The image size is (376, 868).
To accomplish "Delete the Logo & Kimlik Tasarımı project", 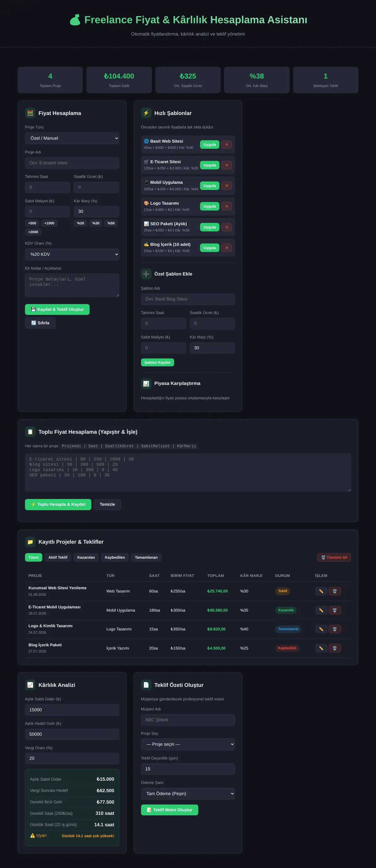I will (335, 629).
